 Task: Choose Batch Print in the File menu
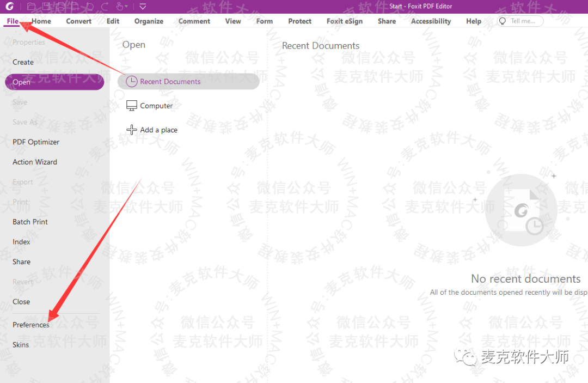pos(30,222)
